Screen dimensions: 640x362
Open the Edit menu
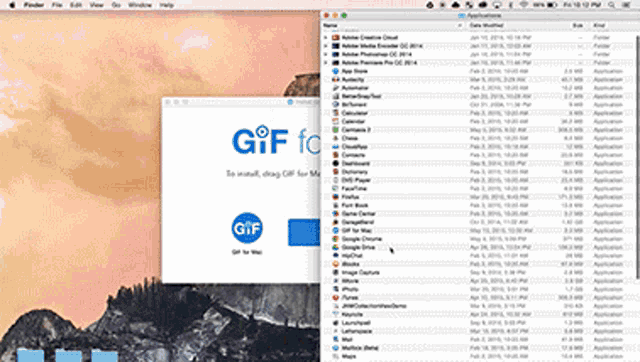tap(76, 5)
